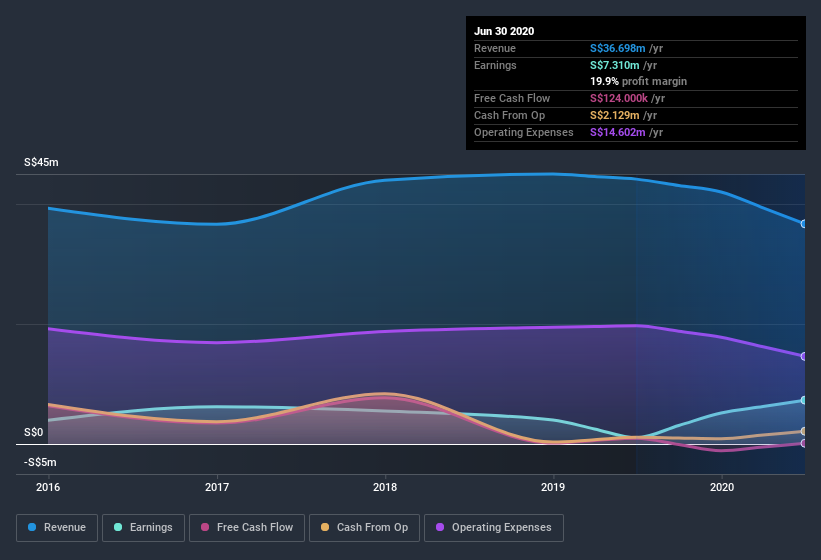
Task: Click the Cash From Op end marker
Action: tap(804, 432)
